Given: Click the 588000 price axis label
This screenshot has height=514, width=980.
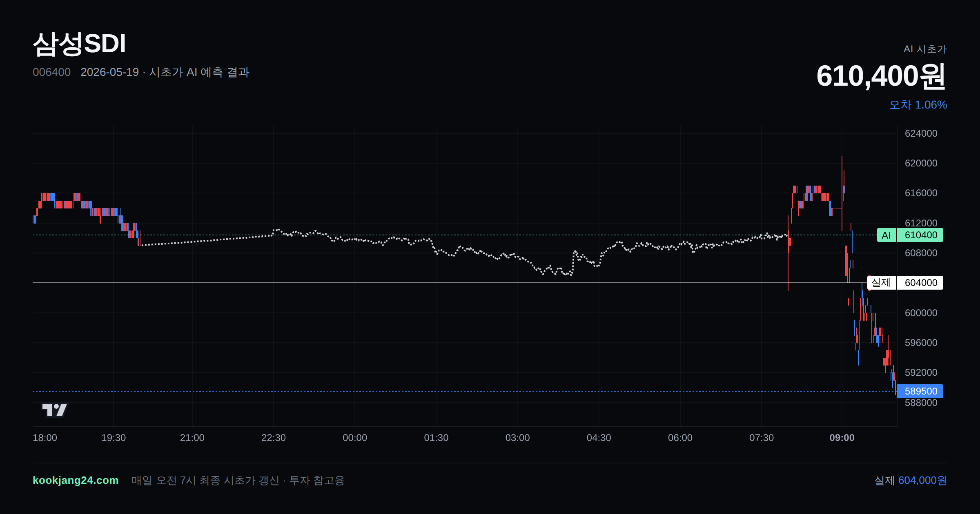Looking at the screenshot, I should click(x=921, y=403).
